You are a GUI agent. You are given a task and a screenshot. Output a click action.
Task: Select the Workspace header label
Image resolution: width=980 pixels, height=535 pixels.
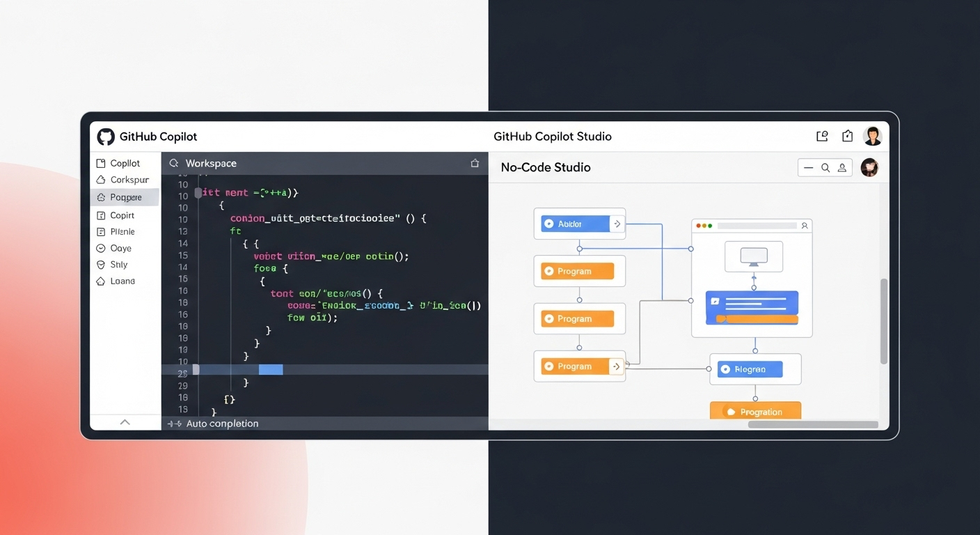point(211,163)
